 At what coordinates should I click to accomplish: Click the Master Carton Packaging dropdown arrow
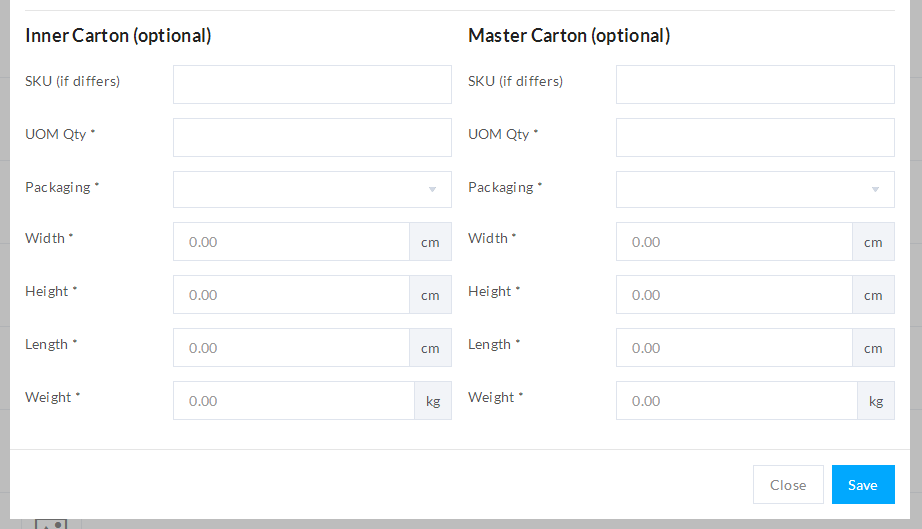click(875, 189)
